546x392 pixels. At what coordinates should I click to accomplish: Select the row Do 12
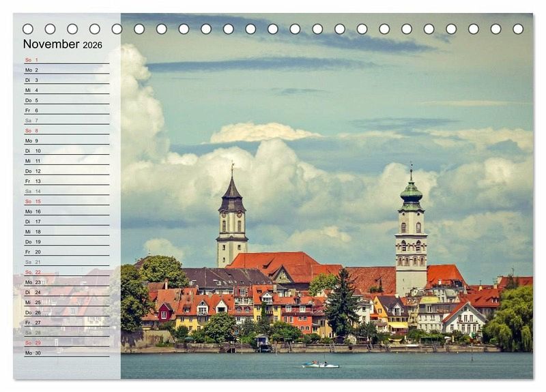pyautogui.click(x=66, y=171)
